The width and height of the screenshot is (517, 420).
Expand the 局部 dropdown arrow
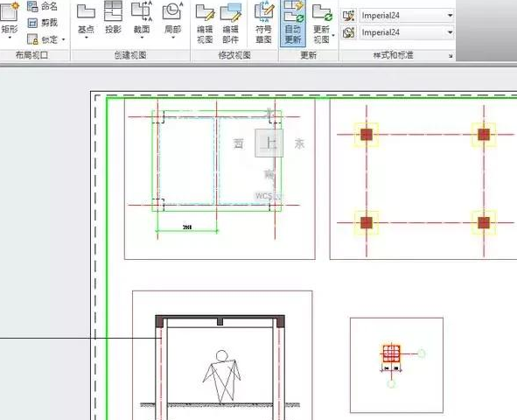point(173,38)
